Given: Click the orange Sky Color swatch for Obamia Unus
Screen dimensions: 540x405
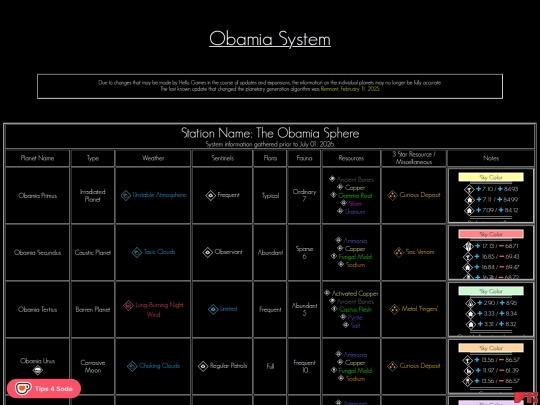Looking at the screenshot, I should click(491, 348).
